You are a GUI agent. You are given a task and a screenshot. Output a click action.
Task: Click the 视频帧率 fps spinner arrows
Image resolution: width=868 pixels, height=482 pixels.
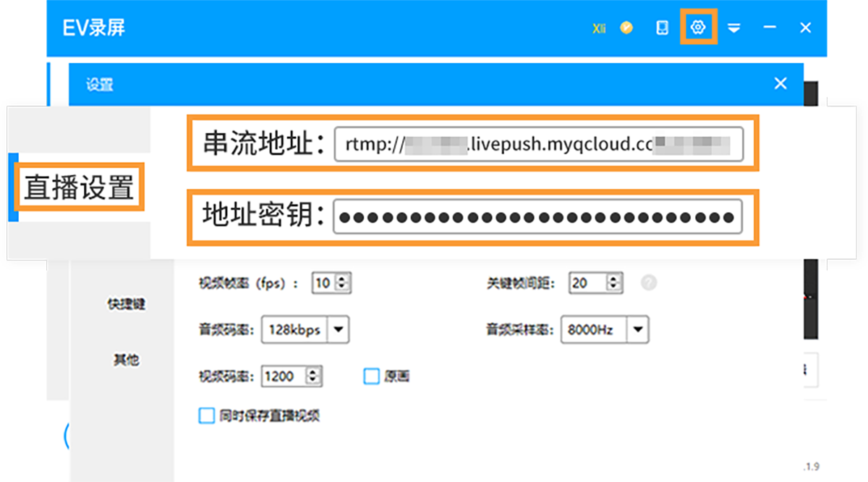coord(343,283)
